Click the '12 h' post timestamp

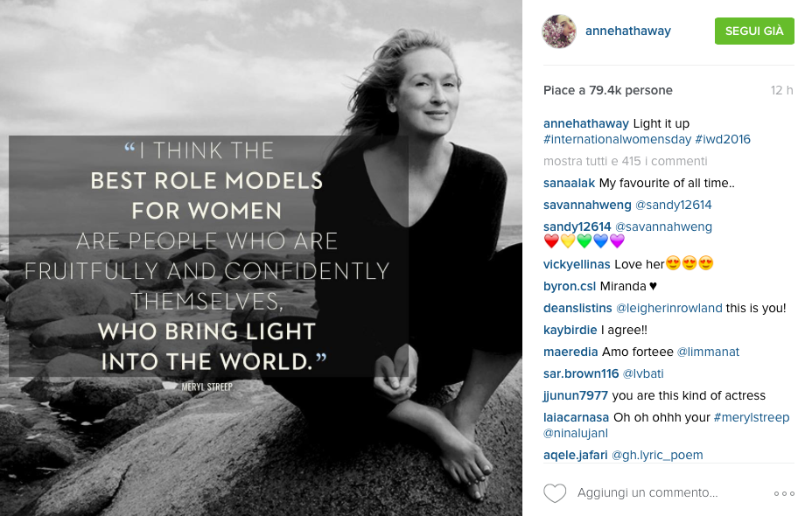(781, 90)
